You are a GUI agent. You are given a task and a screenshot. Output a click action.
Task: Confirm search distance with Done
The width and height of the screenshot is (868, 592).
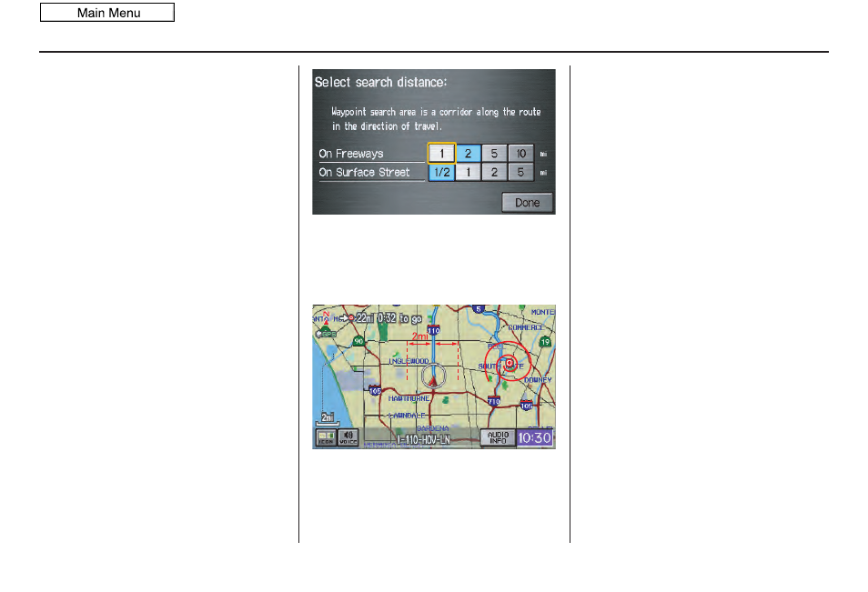click(x=527, y=203)
